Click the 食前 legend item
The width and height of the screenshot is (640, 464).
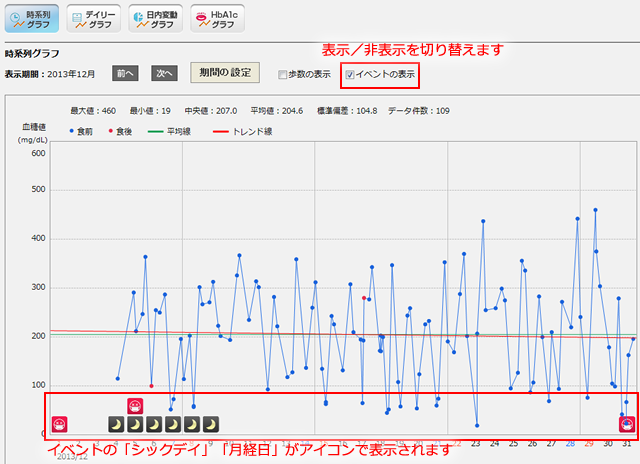pos(81,131)
